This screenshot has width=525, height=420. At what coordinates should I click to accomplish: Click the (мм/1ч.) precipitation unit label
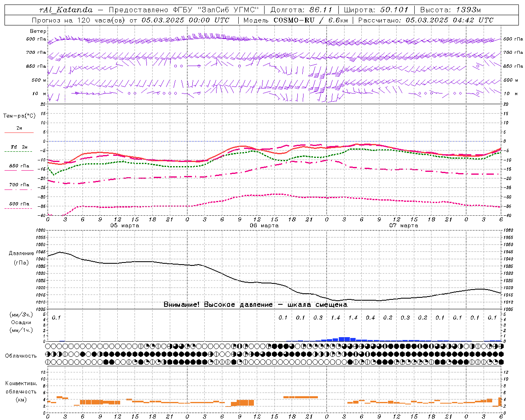pos(21,330)
